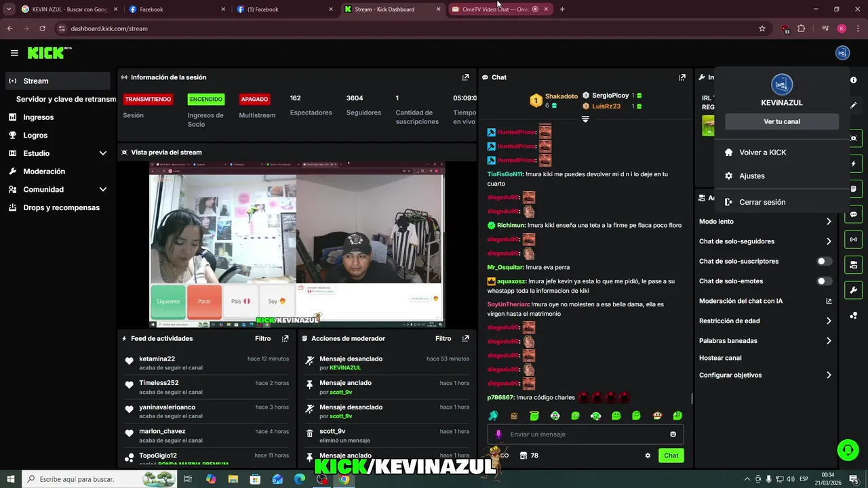Click the green headset support button
This screenshot has width=868, height=488.
847,449
